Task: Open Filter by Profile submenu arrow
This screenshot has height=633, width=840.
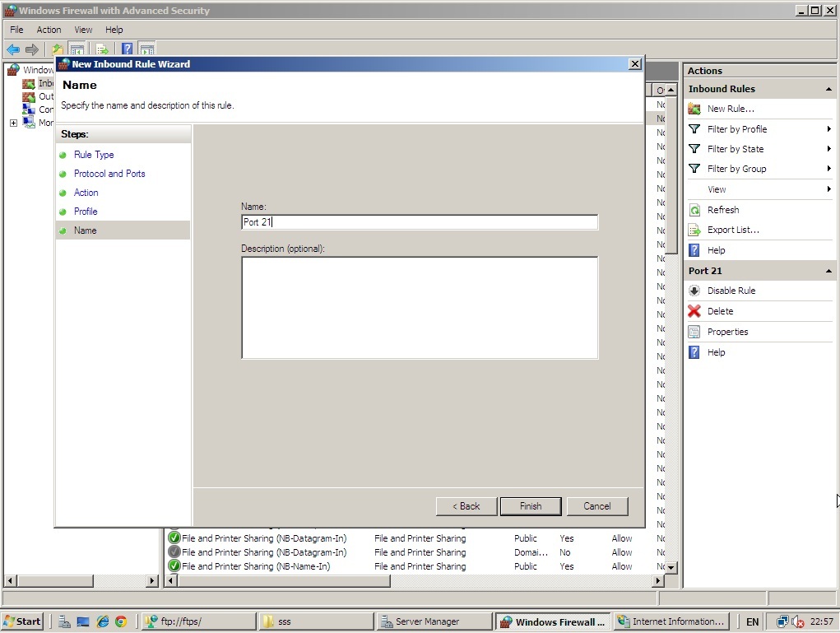Action: (x=828, y=129)
